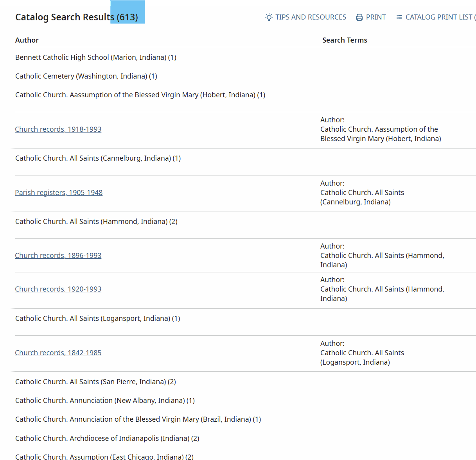This screenshot has height=460, width=476.
Task: Expand Annunciation of the Blessed Virgin Mary (Brazil) row
Action: point(138,419)
